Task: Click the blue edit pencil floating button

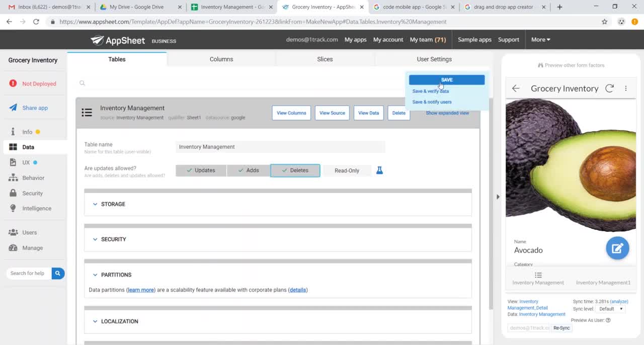Action: [x=617, y=248]
